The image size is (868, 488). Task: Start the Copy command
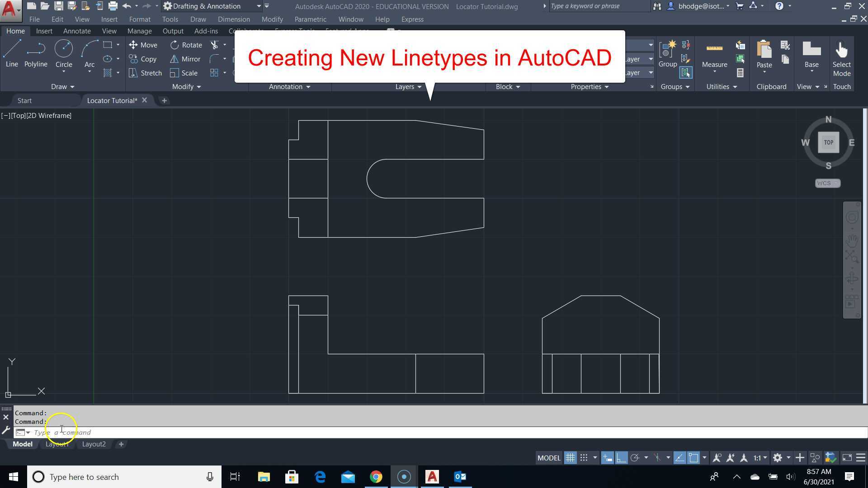pos(143,59)
